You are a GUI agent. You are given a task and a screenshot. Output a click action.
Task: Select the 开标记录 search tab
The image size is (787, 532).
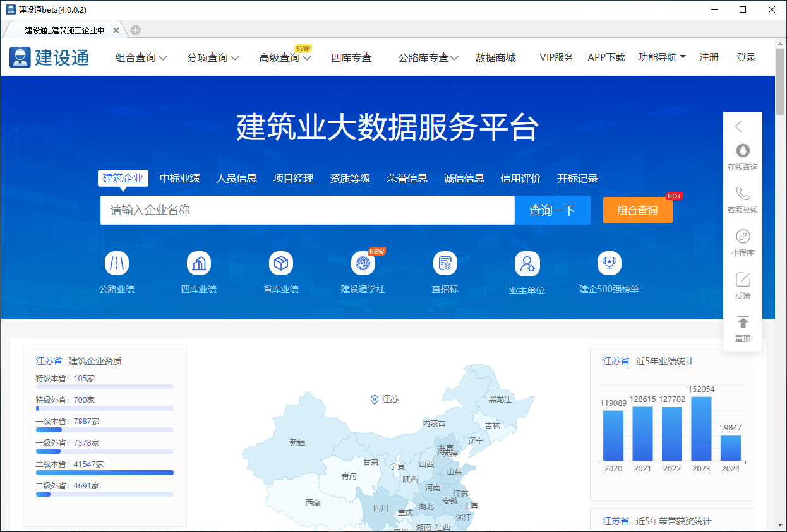click(x=578, y=178)
